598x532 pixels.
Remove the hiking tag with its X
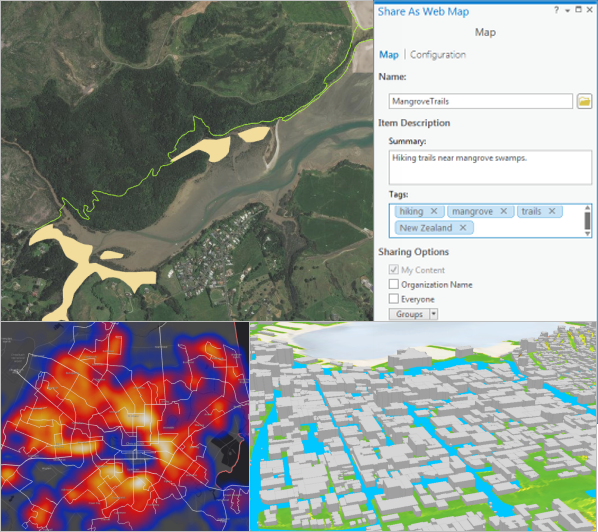[x=434, y=211]
